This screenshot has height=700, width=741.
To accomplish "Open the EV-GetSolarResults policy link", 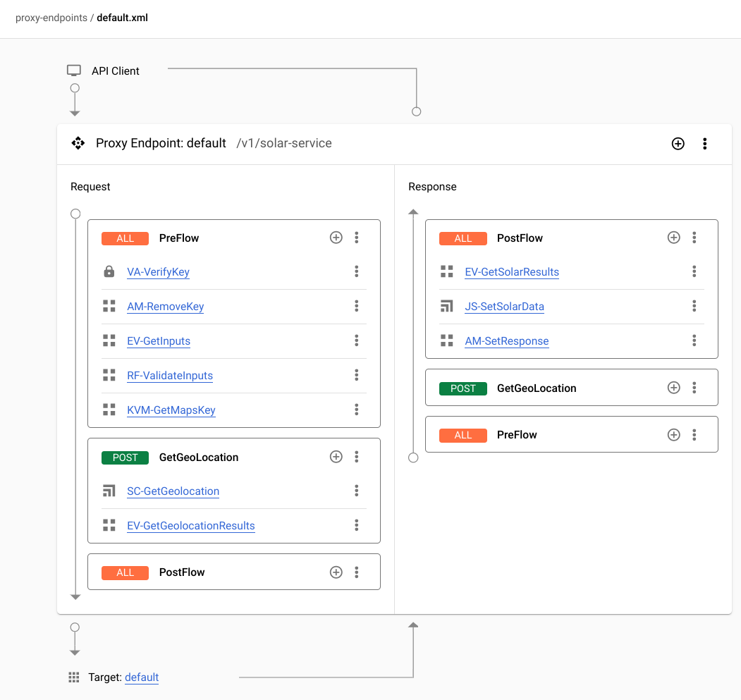I will pos(512,272).
